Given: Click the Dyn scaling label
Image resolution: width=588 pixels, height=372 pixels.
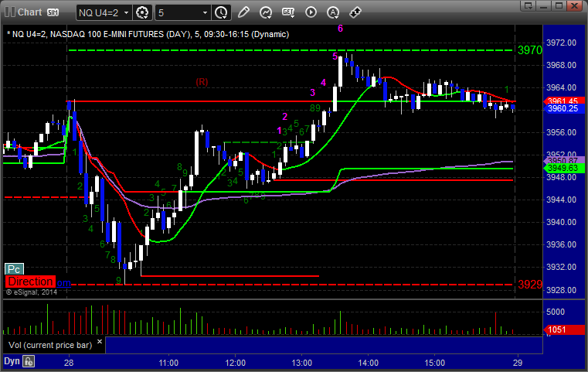Looking at the screenshot, I should pos(12,361).
